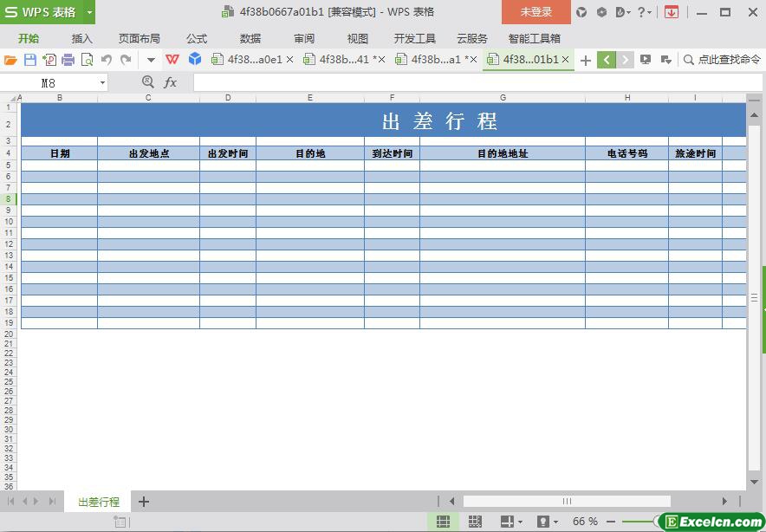Add a new sheet with the plus button

[144, 501]
